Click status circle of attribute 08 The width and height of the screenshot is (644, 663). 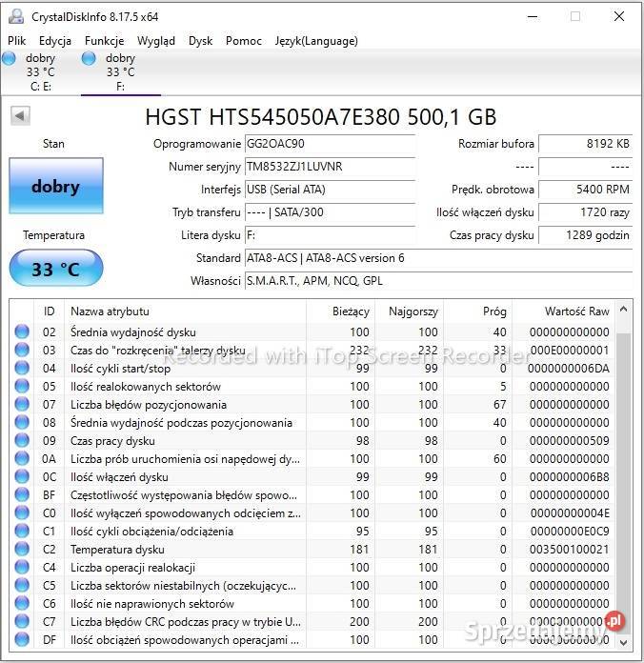pyautogui.click(x=22, y=422)
